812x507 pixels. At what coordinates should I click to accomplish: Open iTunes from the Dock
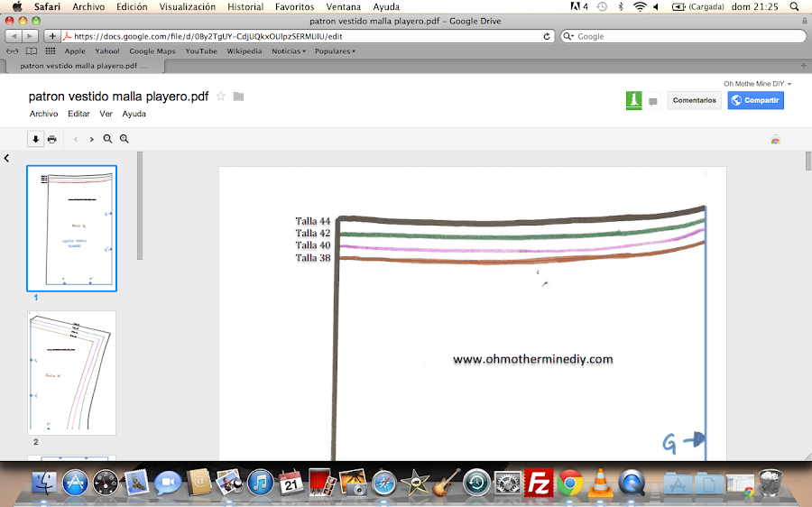coord(261,482)
